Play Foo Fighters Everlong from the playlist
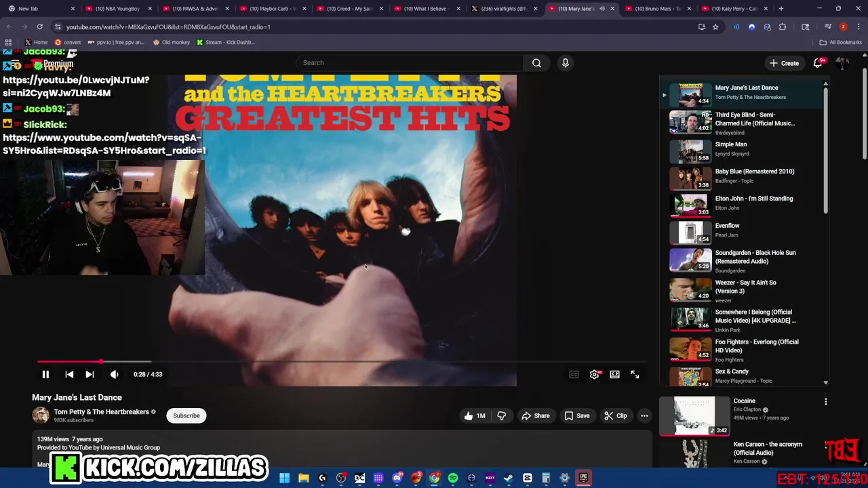 pos(743,350)
